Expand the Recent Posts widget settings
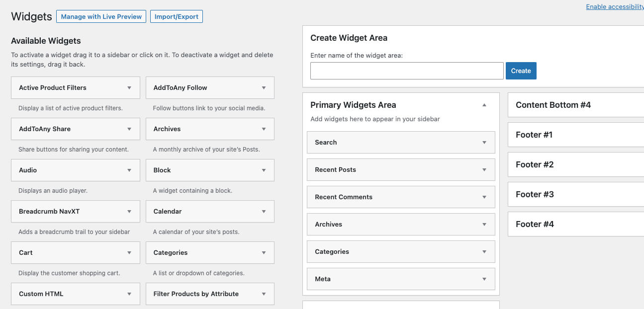644x309 pixels. pyautogui.click(x=484, y=170)
